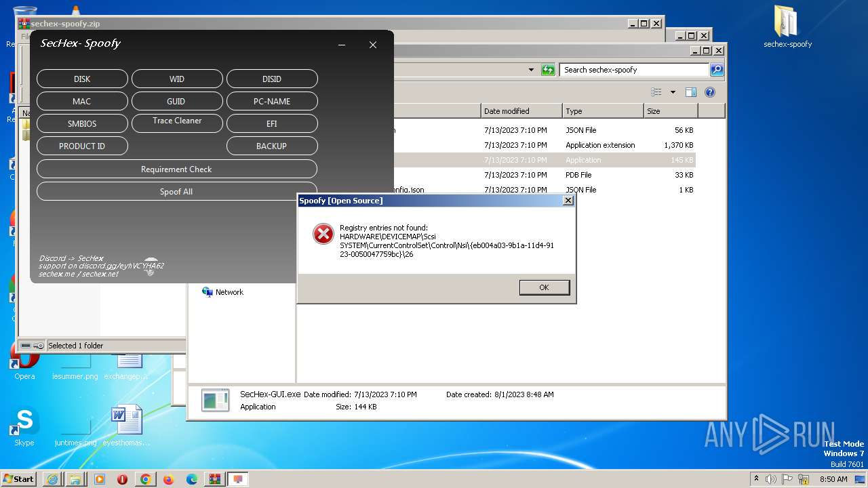Open the media player taskbar icon
868x488 pixels.
pos(99,479)
